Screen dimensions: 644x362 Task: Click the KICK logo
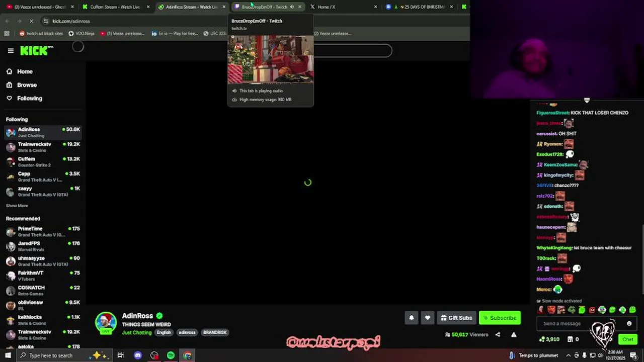pyautogui.click(x=36, y=51)
